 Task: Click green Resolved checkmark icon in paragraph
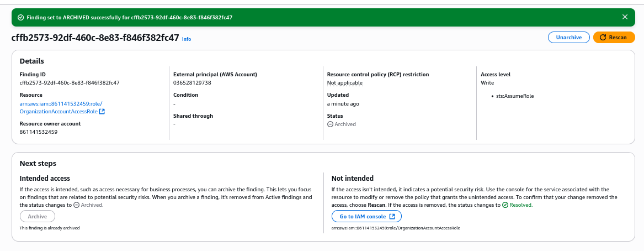point(505,205)
